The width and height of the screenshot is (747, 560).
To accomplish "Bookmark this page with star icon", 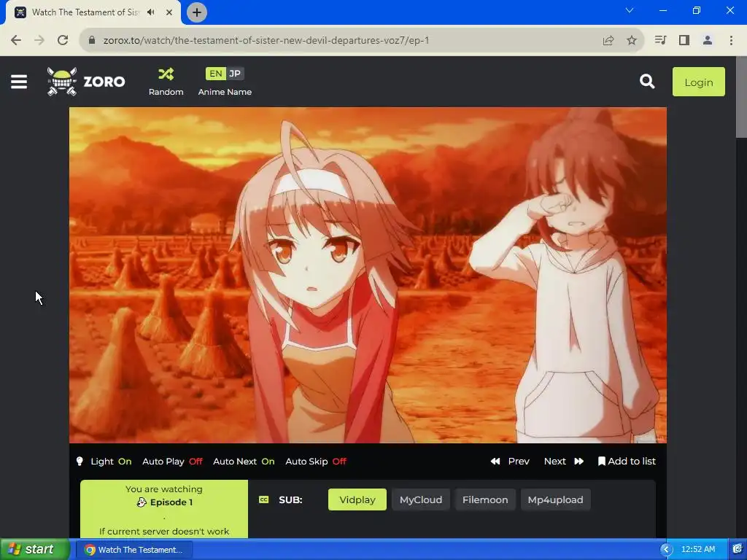I will [x=632, y=41].
